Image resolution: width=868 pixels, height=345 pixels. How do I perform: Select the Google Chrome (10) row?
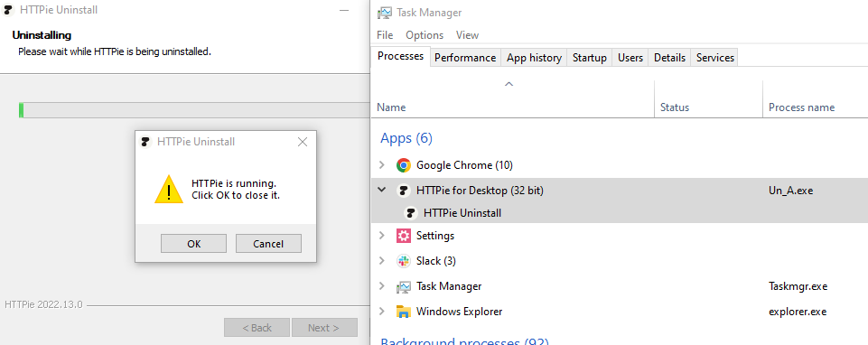pos(620,165)
